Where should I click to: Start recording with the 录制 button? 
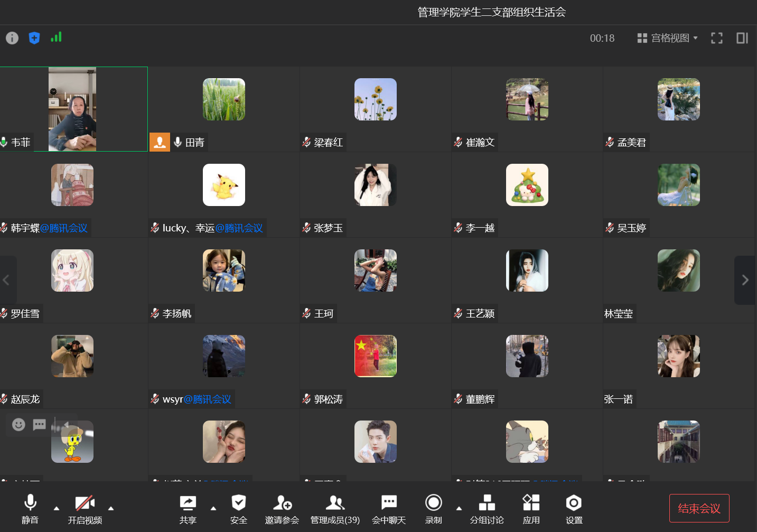[433, 509]
